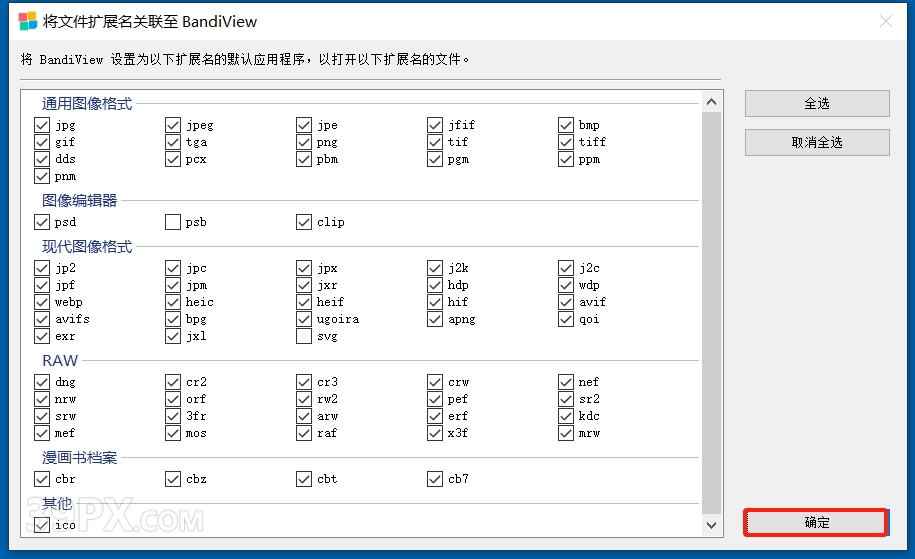
Task: Toggle the bmp checkbox
Action: (x=566, y=125)
